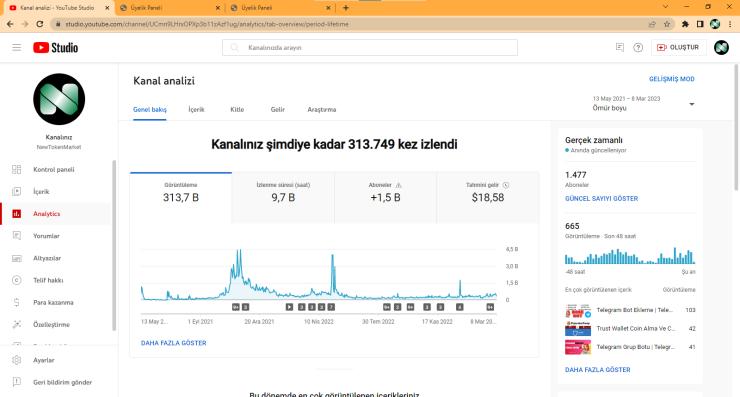The width and height of the screenshot is (740, 397).
Task: Click the Analytics bar chart icon
Action: (x=17, y=214)
